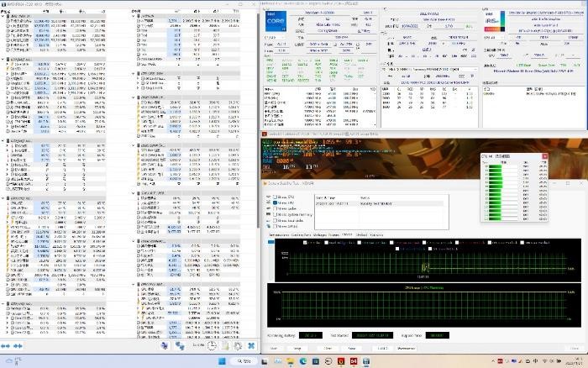The height and width of the screenshot is (368, 588).
Task: Click the taskbar search box
Action: tap(244, 362)
